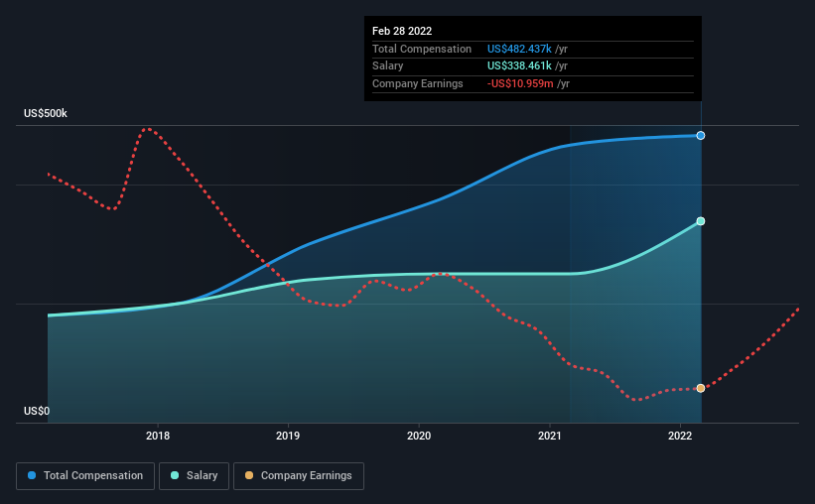
Task: Click the 2021 x-axis label
Action: (x=549, y=436)
